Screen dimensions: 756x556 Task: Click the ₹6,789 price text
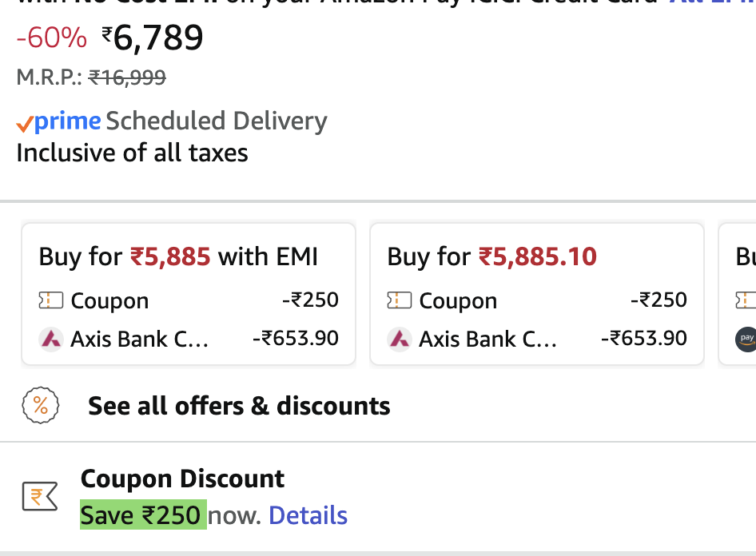[x=152, y=37]
